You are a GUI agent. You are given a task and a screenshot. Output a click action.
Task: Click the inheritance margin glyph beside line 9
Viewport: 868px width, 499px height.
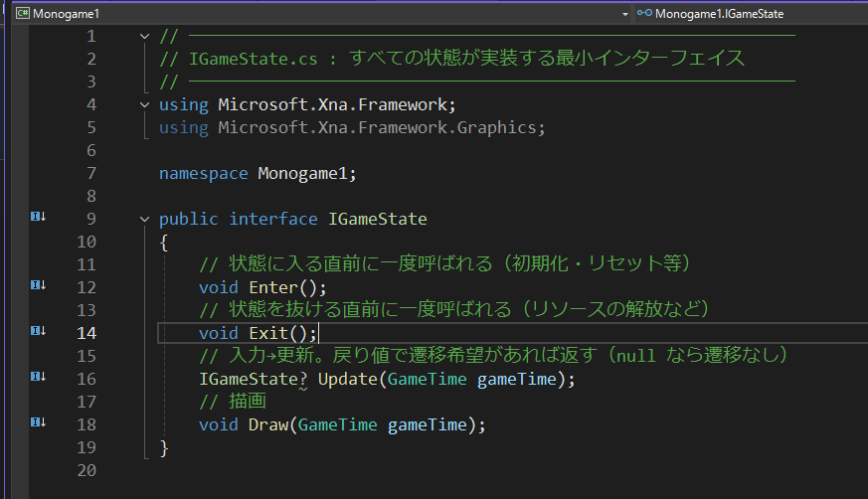tap(38, 218)
